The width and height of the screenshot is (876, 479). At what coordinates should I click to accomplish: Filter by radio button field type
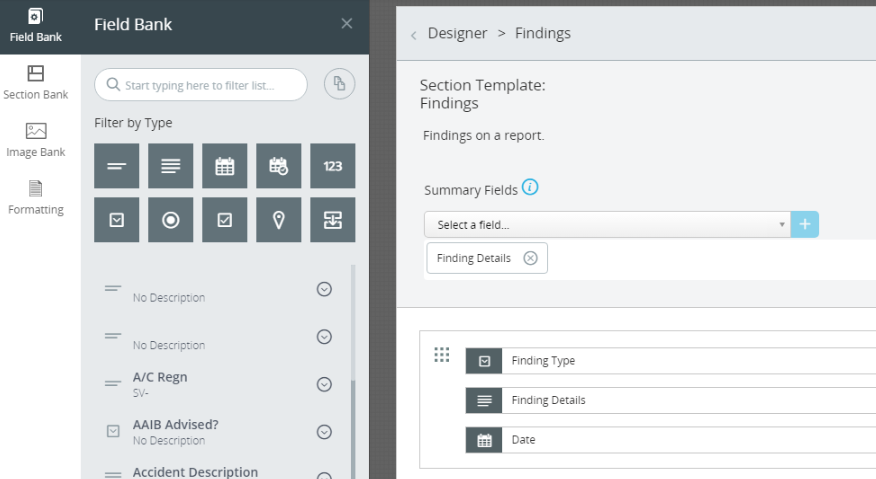[x=170, y=220]
